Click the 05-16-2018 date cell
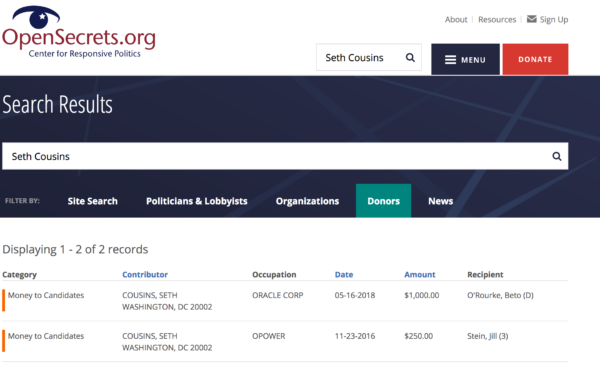 click(355, 295)
